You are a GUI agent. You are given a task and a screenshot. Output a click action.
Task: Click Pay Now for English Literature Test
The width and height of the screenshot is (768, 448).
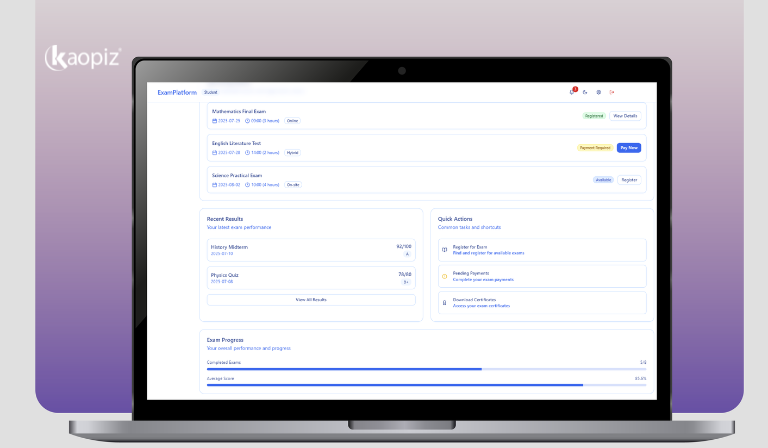tap(629, 148)
